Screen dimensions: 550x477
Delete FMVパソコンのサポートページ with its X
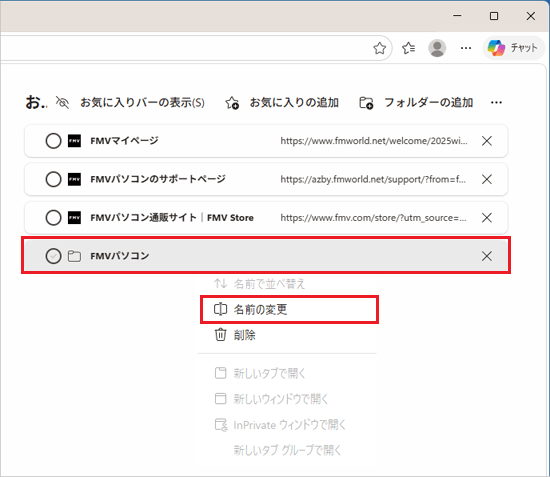click(x=487, y=179)
